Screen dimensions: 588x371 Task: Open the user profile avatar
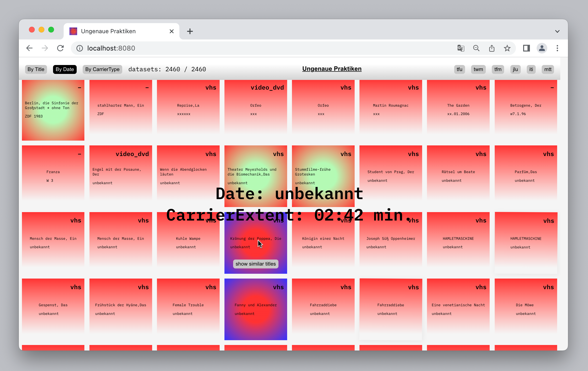(542, 48)
